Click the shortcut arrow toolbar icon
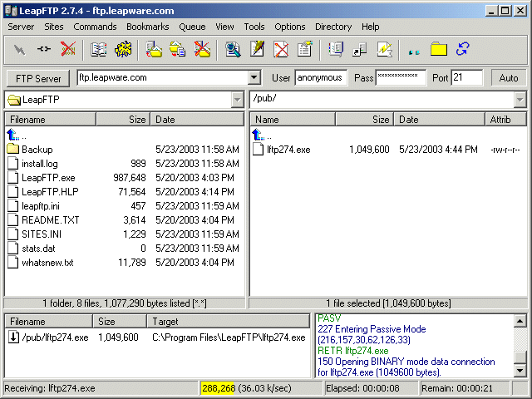The image size is (532, 399). [x=360, y=50]
